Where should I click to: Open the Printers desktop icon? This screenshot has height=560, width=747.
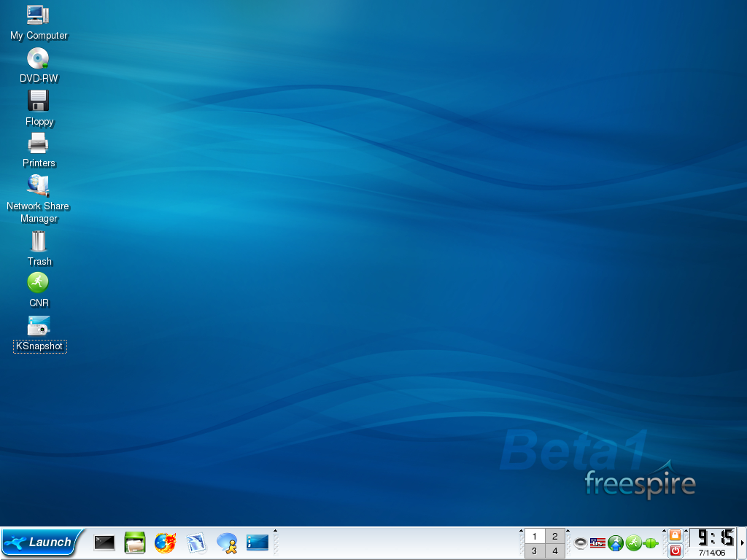(39, 150)
